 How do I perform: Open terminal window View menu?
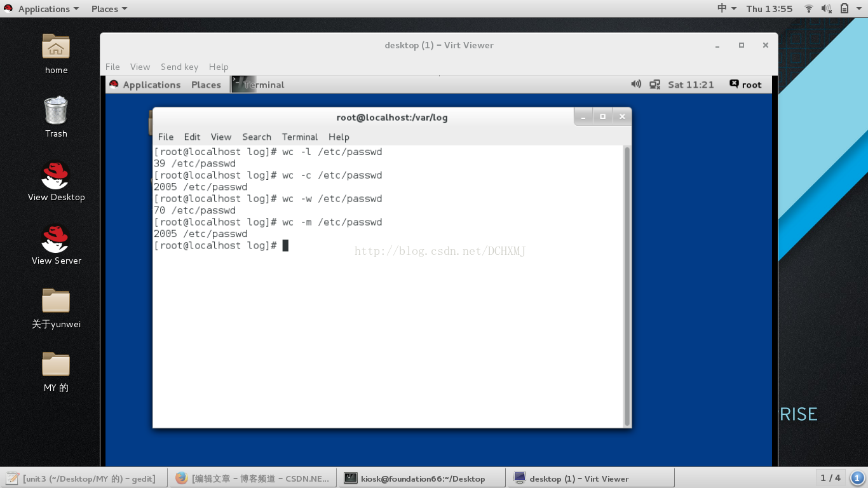[221, 137]
